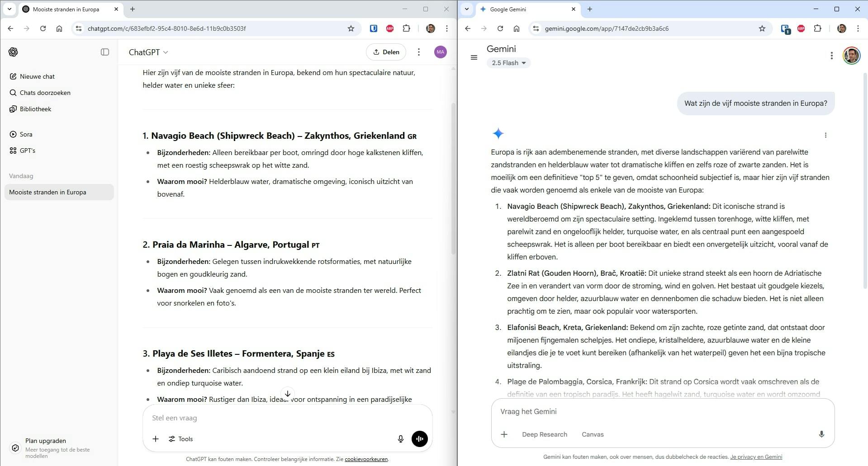
Task: Open tab search dropdown in Gemini window
Action: 467,9
